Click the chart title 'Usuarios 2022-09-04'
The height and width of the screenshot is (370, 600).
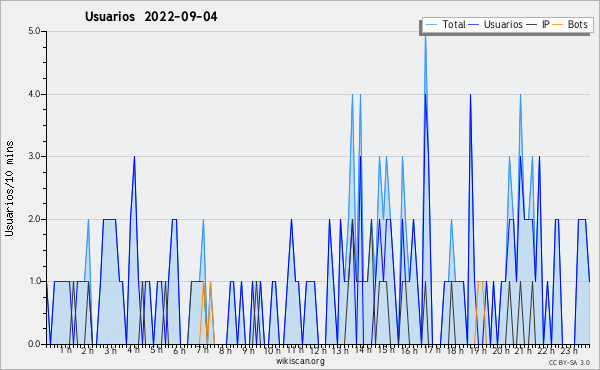pyautogui.click(x=151, y=17)
